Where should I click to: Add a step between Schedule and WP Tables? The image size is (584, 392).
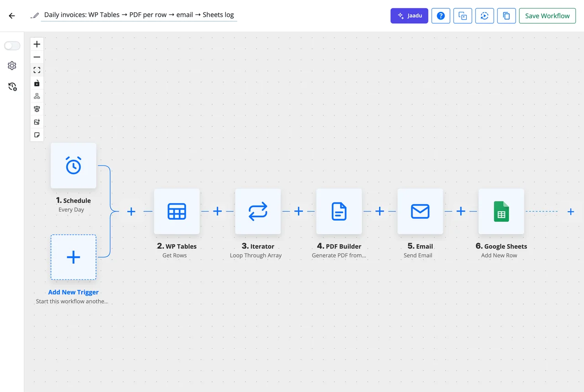[131, 211]
